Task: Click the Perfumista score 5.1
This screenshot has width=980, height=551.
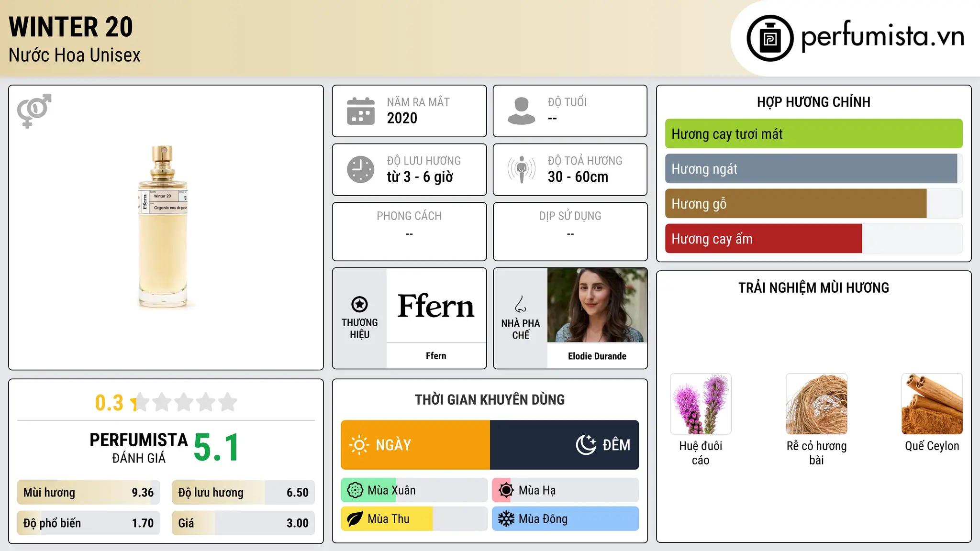Action: [216, 448]
